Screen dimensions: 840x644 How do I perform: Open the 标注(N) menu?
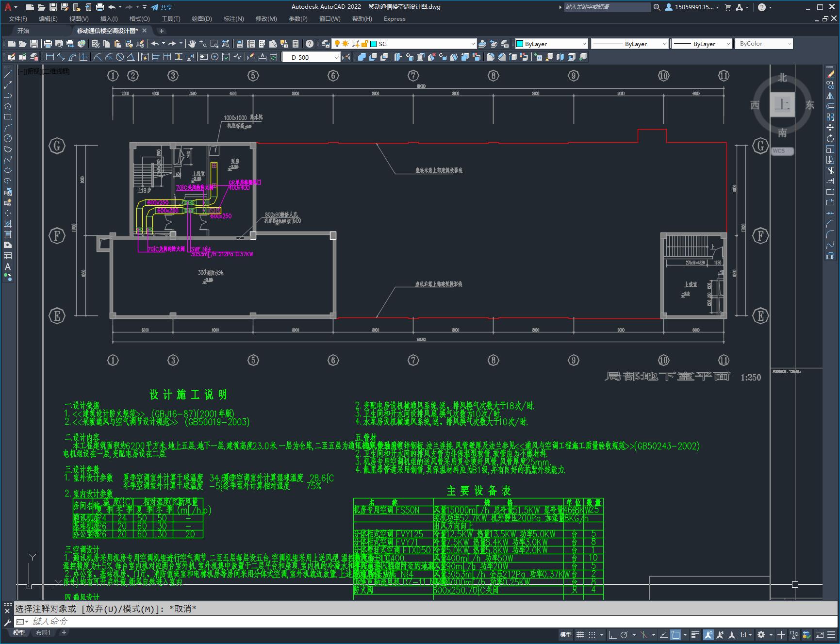233,19
